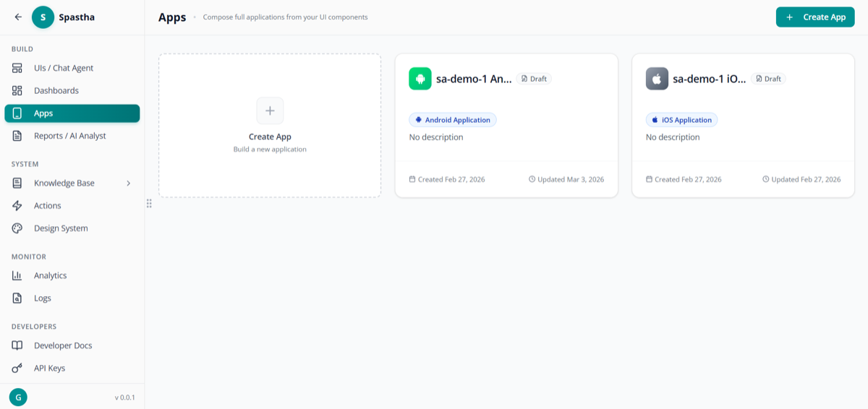868x409 pixels.
Task: Click the plus tile in the Create App card
Action: pyautogui.click(x=270, y=111)
